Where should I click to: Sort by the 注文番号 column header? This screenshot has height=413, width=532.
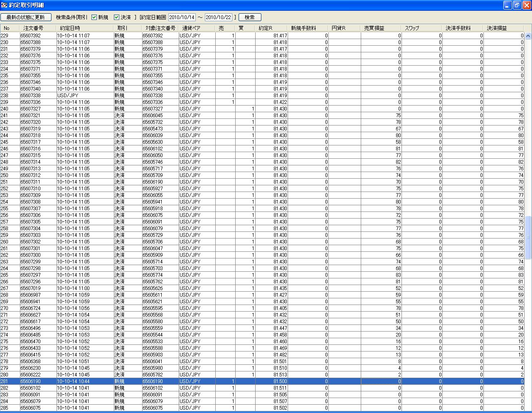coord(38,28)
